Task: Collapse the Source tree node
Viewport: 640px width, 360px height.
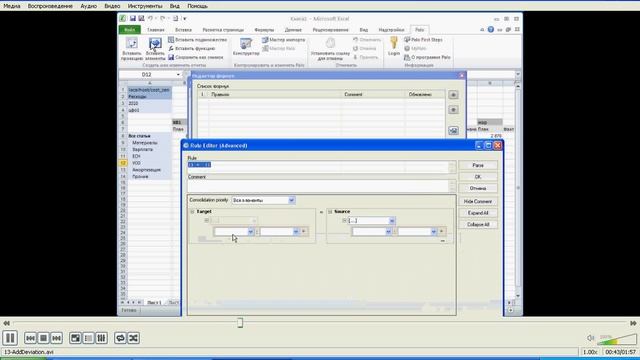Action: [330, 211]
